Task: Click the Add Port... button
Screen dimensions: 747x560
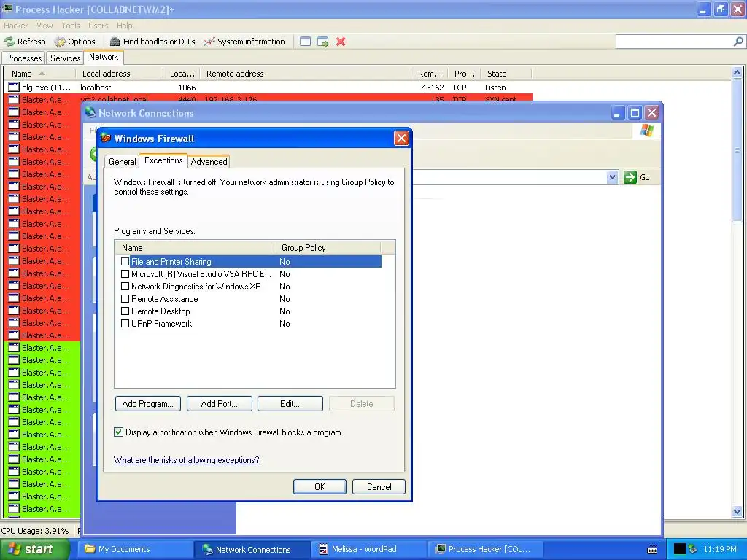Action: [x=219, y=404]
